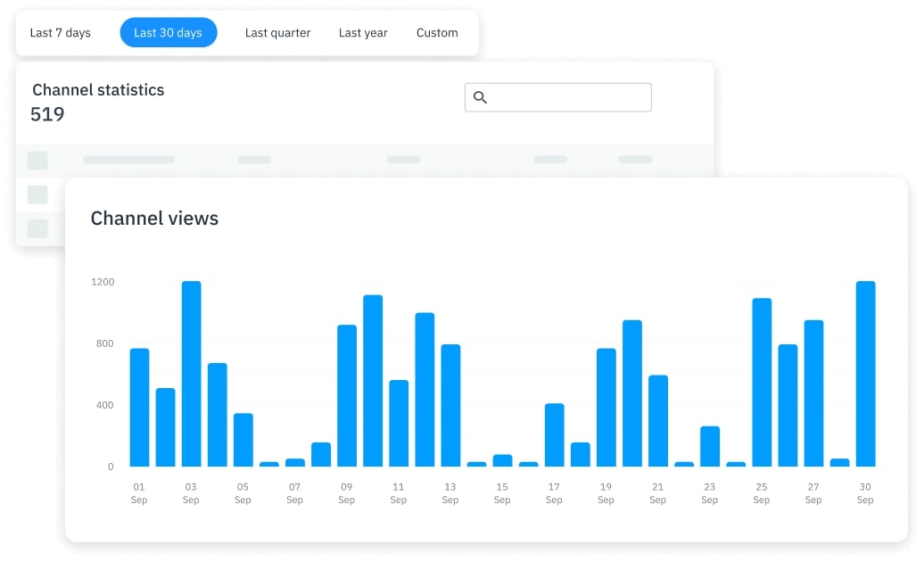Choose the Last quarter time range
Viewport: 924px width, 562px height.
tap(278, 33)
